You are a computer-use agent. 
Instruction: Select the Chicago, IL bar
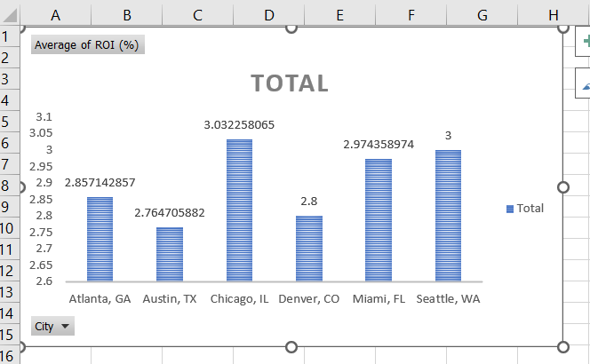(x=239, y=210)
